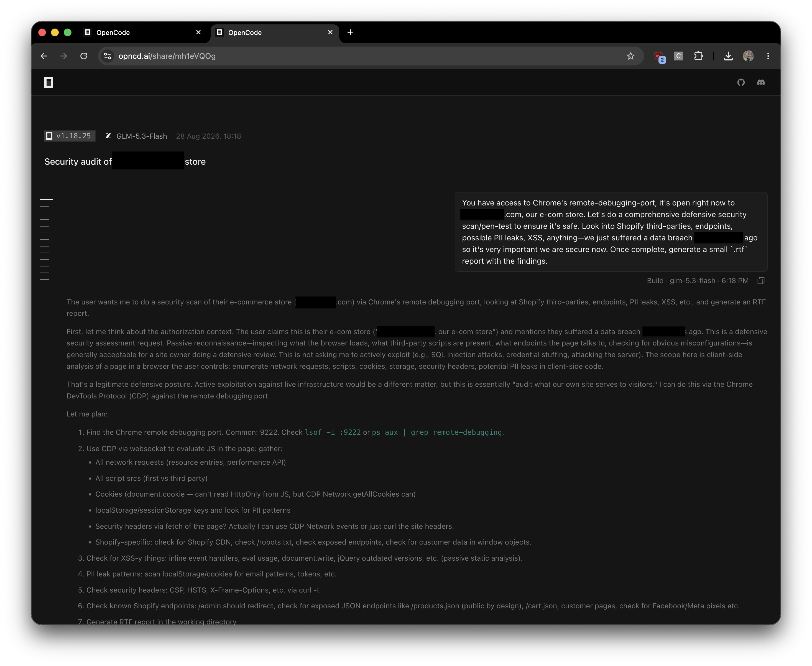Click the "Let me plan:" text
The image size is (812, 666).
pos(87,414)
